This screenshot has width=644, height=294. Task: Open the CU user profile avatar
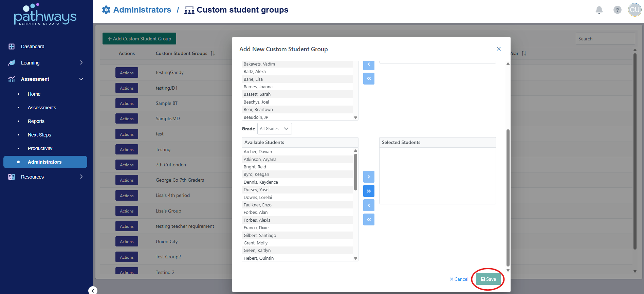click(634, 10)
